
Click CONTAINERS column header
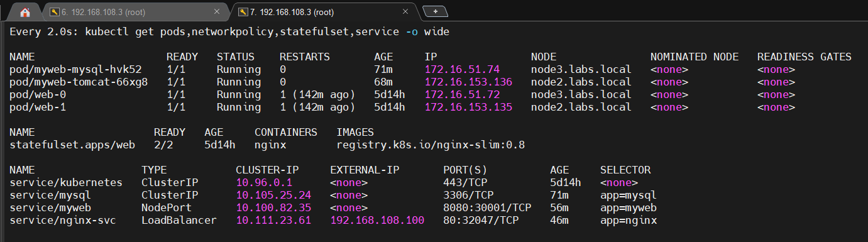coord(286,132)
